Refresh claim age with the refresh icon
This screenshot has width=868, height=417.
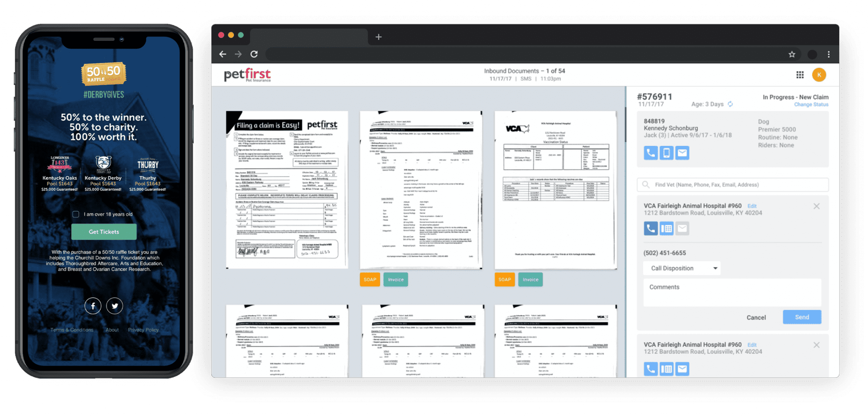(730, 104)
